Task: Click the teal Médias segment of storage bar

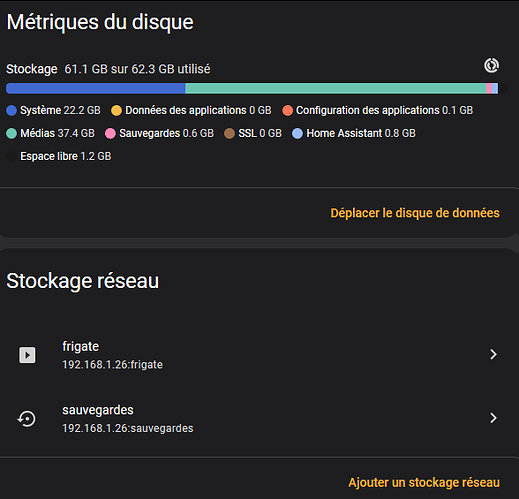Action: [x=336, y=88]
